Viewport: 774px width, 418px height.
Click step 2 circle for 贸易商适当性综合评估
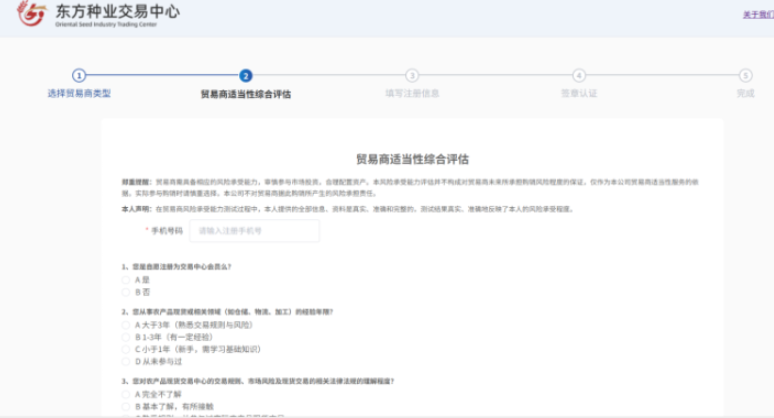tap(246, 76)
